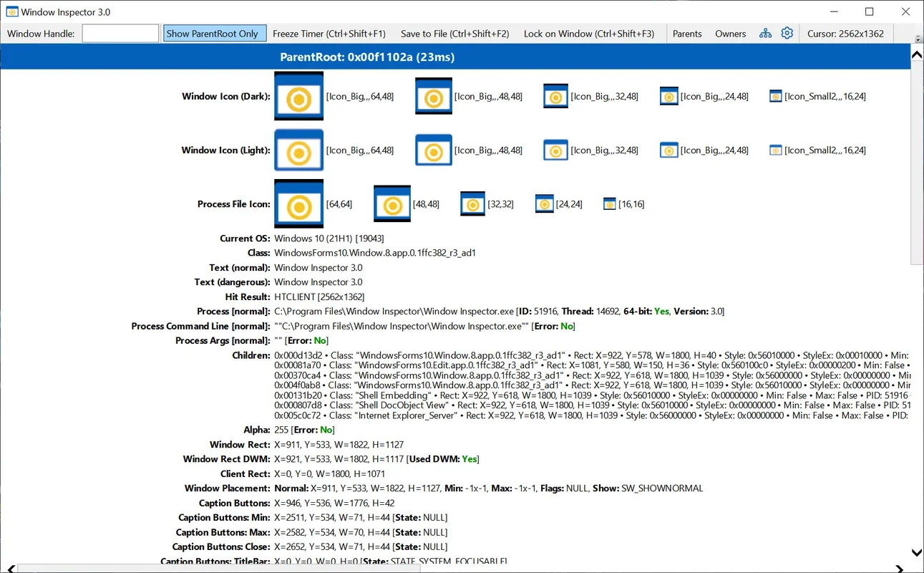Click the Process Command Line value

pyautogui.click(x=402, y=326)
